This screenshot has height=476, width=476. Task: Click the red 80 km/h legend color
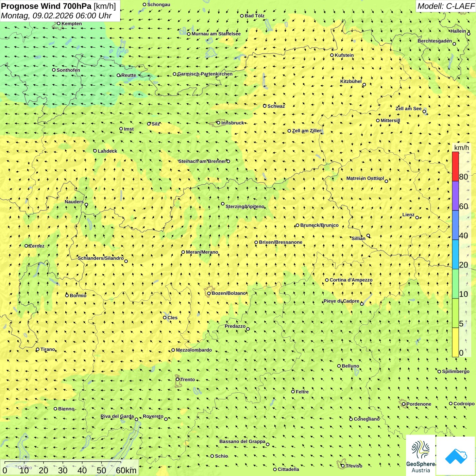click(455, 167)
